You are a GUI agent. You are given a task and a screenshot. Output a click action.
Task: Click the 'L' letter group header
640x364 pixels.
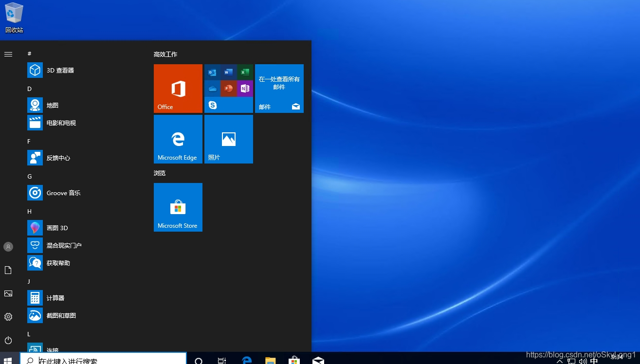pyautogui.click(x=29, y=334)
